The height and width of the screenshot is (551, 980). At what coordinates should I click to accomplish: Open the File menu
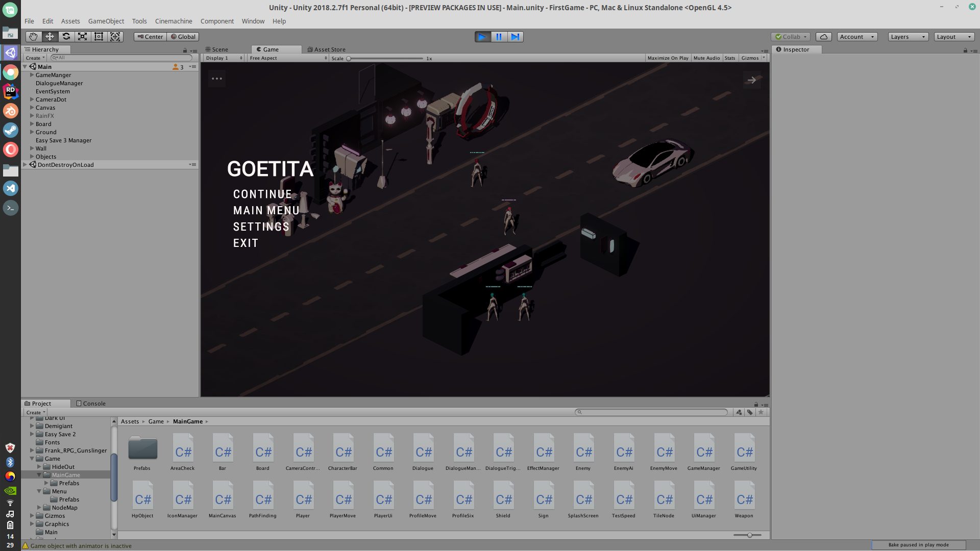pyautogui.click(x=29, y=21)
